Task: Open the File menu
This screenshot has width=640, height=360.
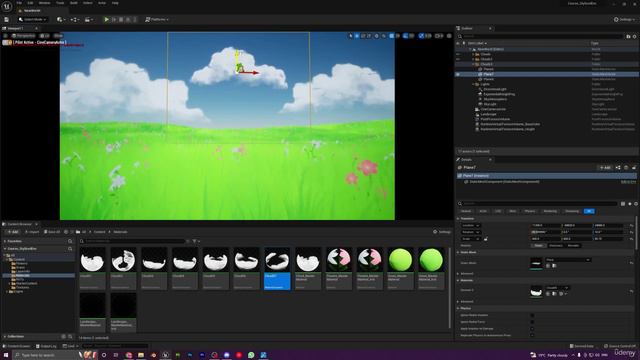Action: point(19,3)
